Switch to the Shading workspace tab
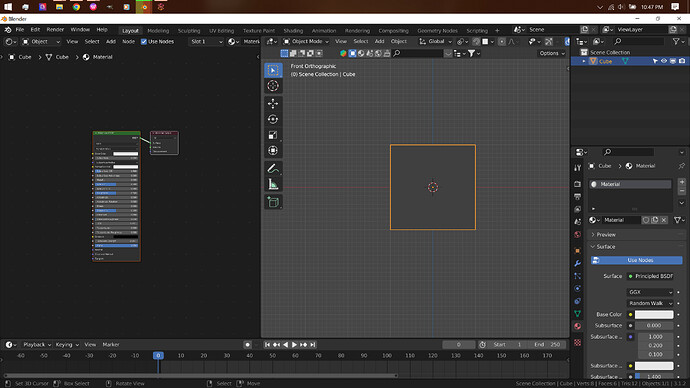This screenshot has width=690, height=388. click(293, 30)
